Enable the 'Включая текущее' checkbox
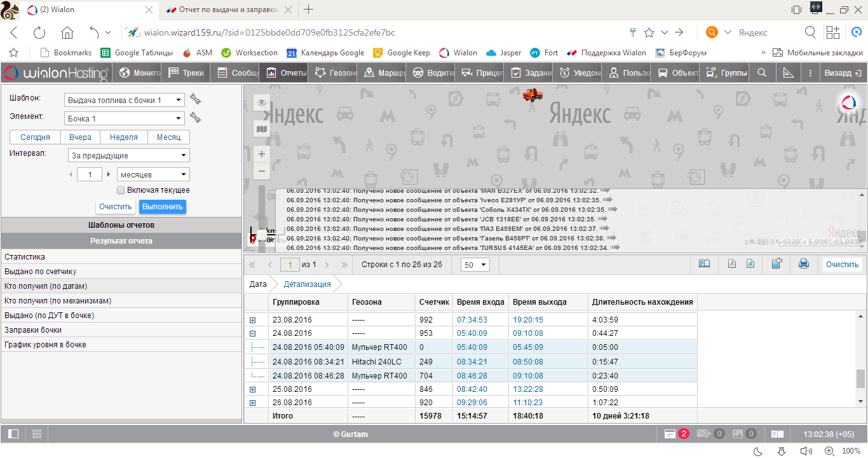The width and height of the screenshot is (868, 458). click(x=121, y=190)
